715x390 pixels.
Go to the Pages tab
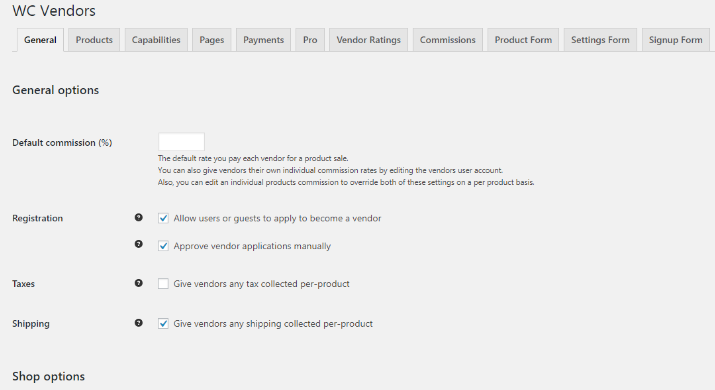click(x=212, y=40)
